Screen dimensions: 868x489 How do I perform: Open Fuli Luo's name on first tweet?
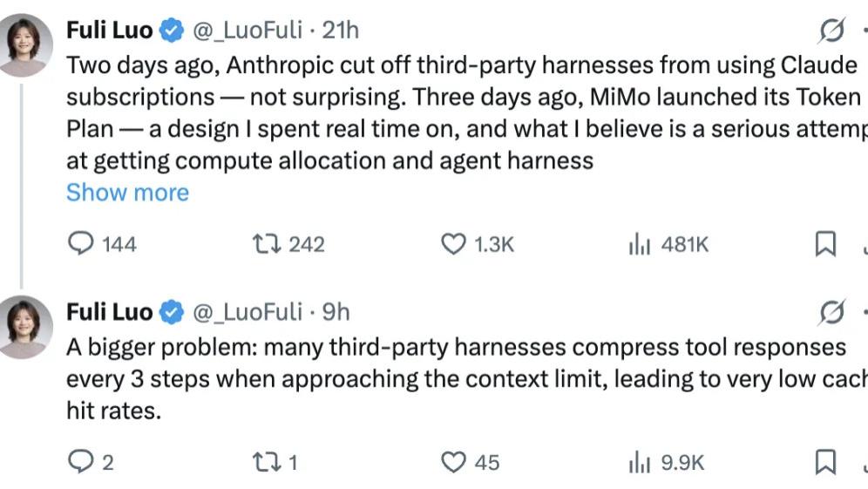click(109, 31)
